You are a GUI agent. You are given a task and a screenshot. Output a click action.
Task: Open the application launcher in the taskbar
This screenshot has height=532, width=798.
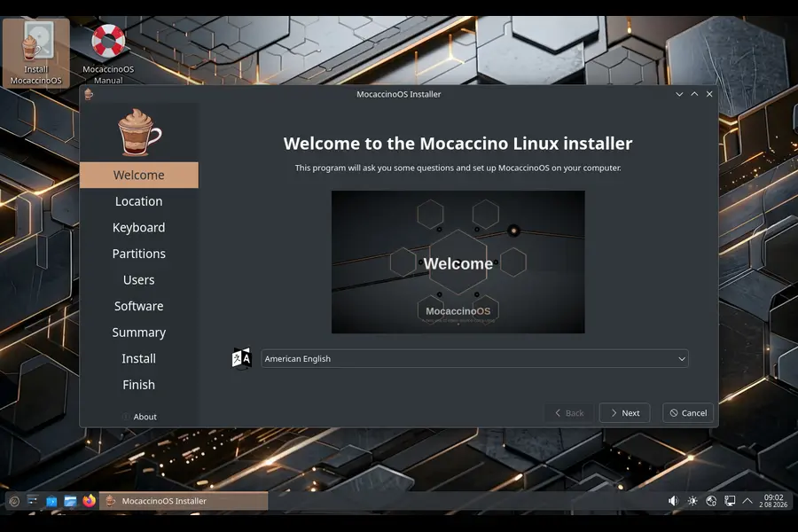point(14,501)
